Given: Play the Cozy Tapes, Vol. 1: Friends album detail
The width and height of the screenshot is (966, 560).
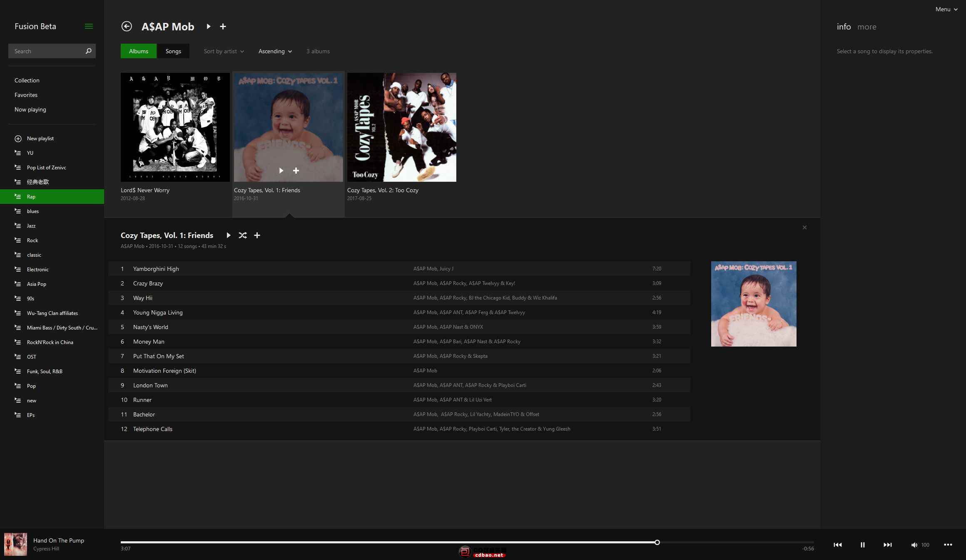Looking at the screenshot, I should click(228, 235).
